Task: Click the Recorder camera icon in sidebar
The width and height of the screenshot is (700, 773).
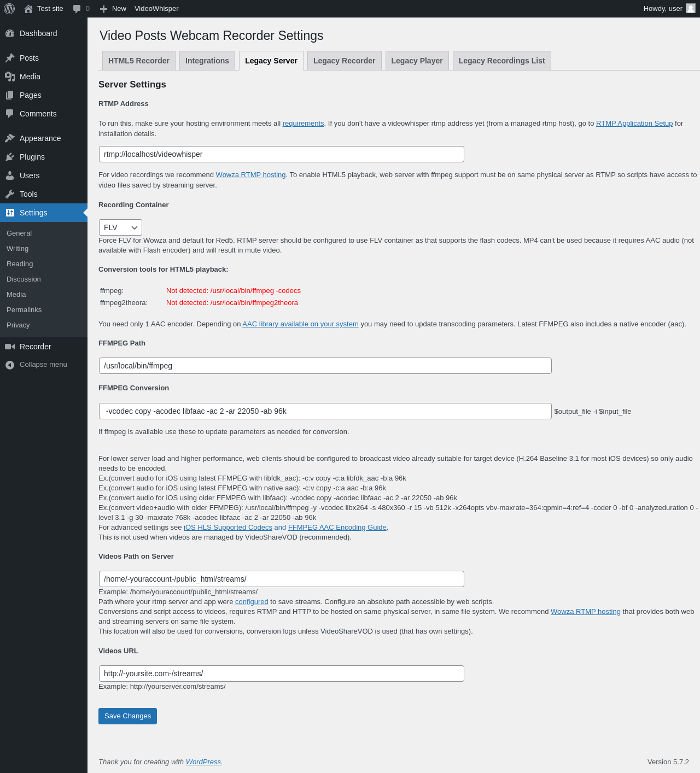Action: coord(10,347)
